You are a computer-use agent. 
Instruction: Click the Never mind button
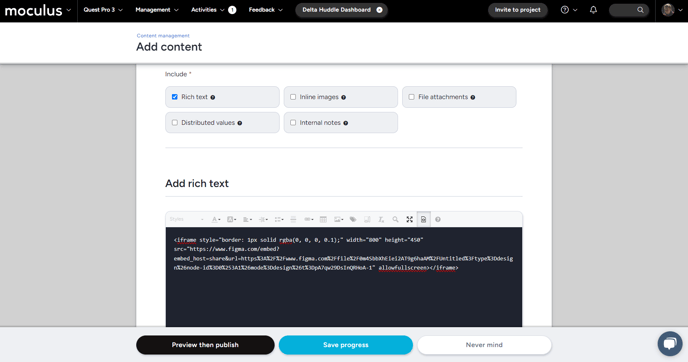(x=484, y=345)
